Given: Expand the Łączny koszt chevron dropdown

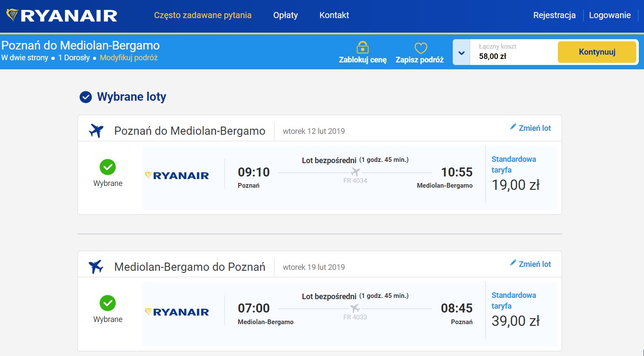Looking at the screenshot, I should (x=461, y=53).
